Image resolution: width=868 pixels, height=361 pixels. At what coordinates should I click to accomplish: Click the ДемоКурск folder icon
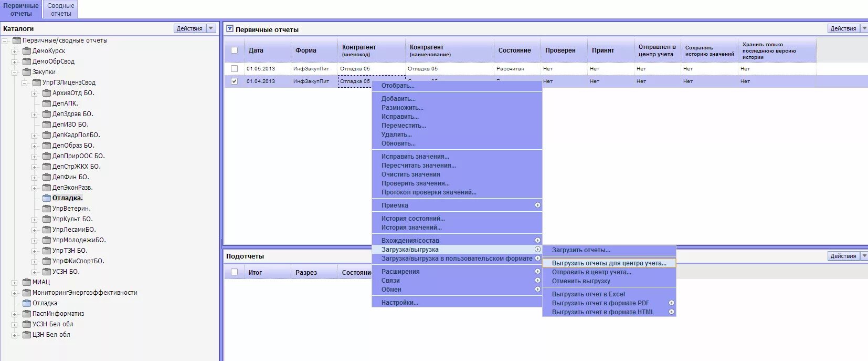click(x=27, y=51)
